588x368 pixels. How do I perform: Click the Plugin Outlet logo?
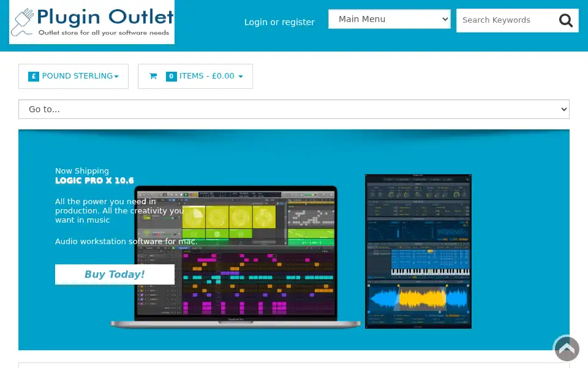(x=92, y=22)
